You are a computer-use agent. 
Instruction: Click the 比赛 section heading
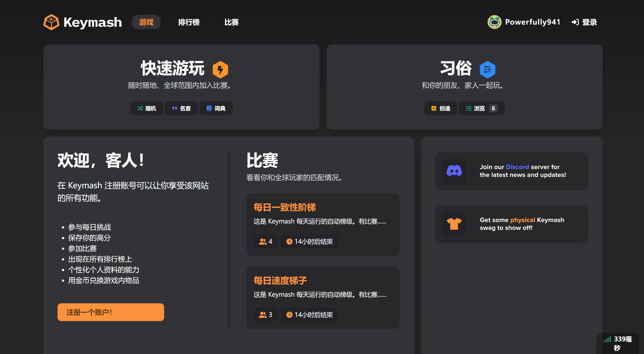pos(262,160)
